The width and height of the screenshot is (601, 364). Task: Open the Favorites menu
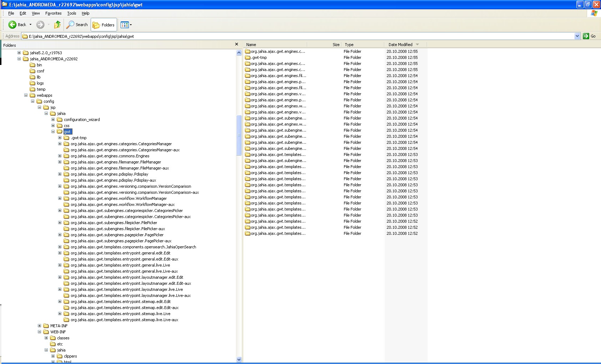click(x=54, y=13)
